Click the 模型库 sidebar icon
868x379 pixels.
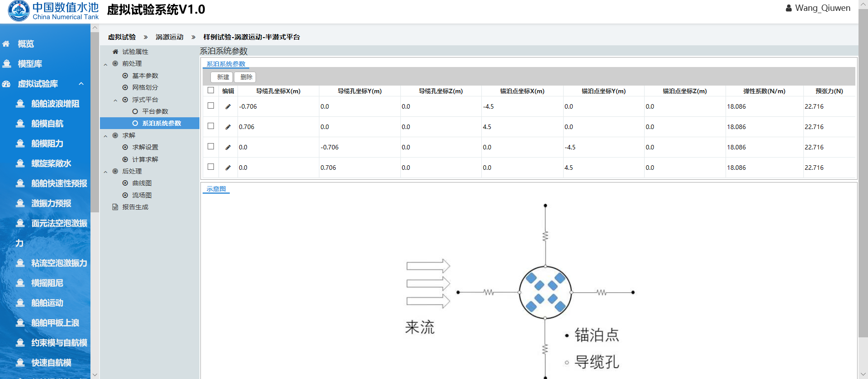7,64
